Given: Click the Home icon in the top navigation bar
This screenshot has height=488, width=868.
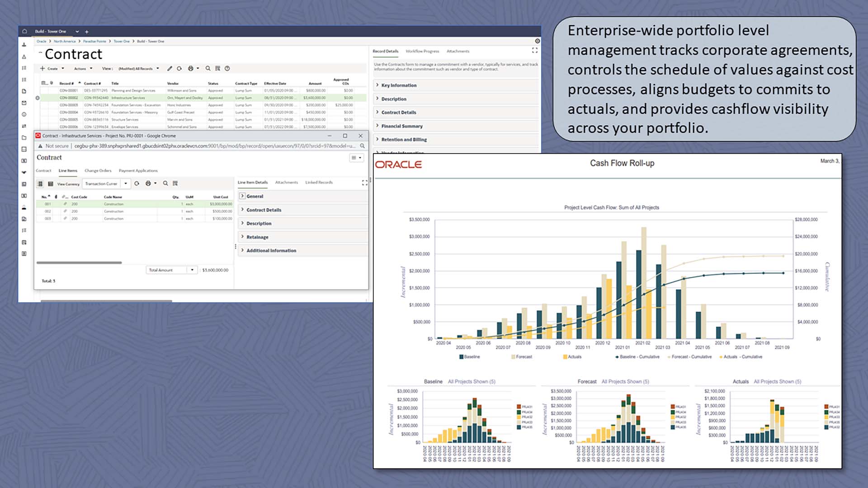Looking at the screenshot, I should [x=24, y=32].
